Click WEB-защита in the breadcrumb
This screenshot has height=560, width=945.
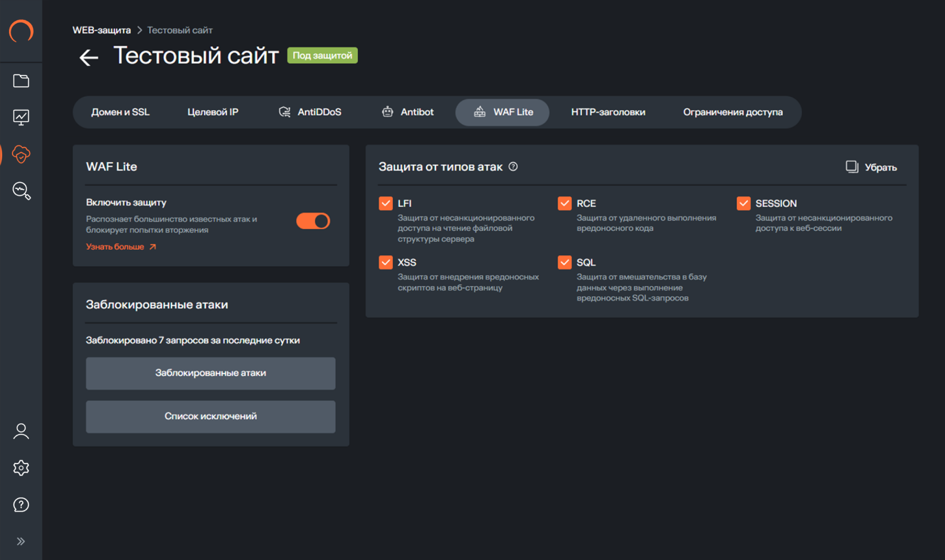(x=101, y=30)
